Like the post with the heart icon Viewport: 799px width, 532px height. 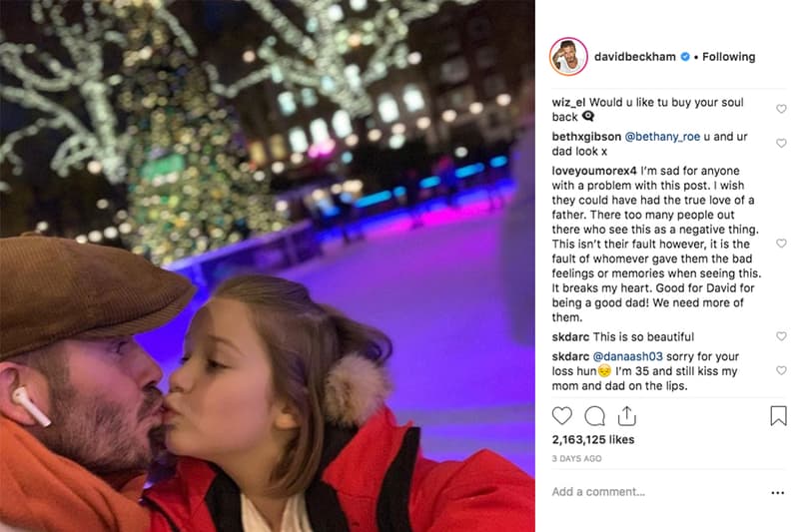(x=562, y=416)
